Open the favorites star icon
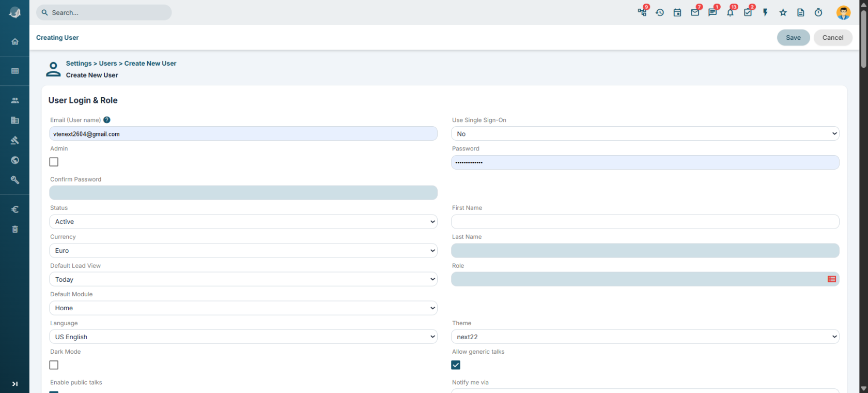This screenshot has height=393, width=868. (783, 12)
